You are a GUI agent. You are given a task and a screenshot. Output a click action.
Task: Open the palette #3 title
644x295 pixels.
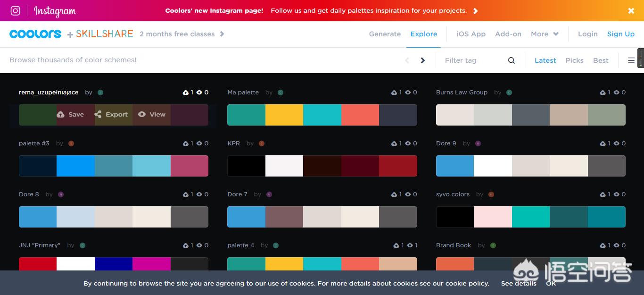34,143
